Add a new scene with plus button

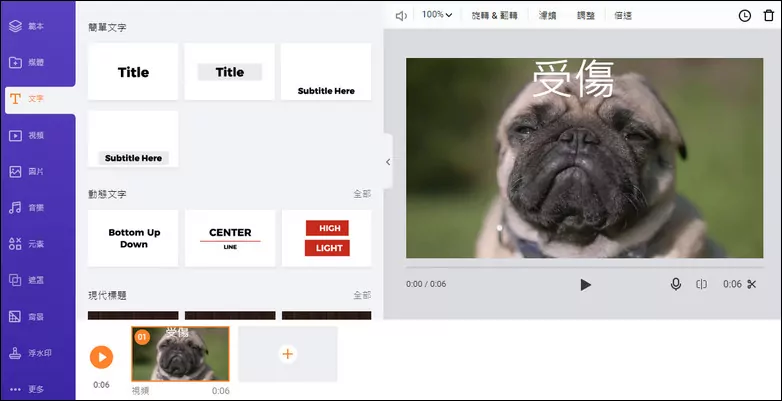tap(287, 354)
